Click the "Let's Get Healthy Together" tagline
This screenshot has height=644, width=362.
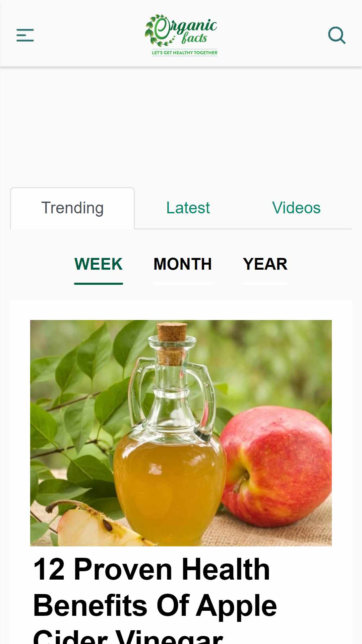click(x=185, y=53)
